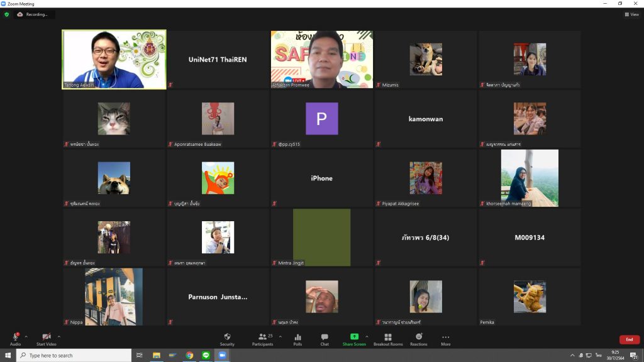Open the More menu
Viewport: 644px width, 362px height.
coord(445,337)
